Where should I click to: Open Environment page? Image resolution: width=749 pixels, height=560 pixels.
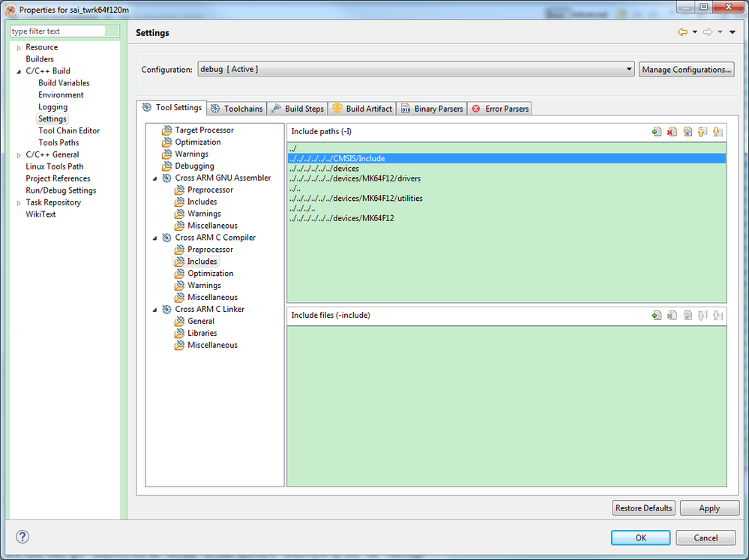click(x=61, y=94)
